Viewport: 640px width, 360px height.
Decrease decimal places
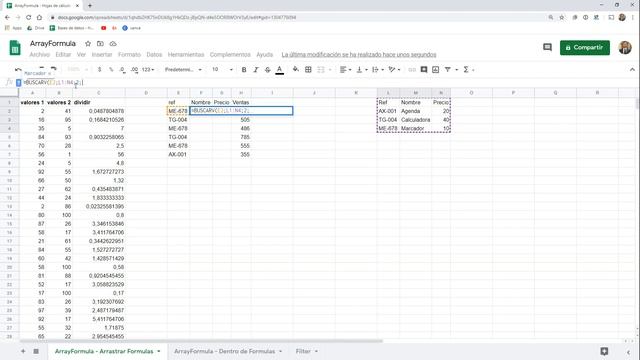pos(122,70)
